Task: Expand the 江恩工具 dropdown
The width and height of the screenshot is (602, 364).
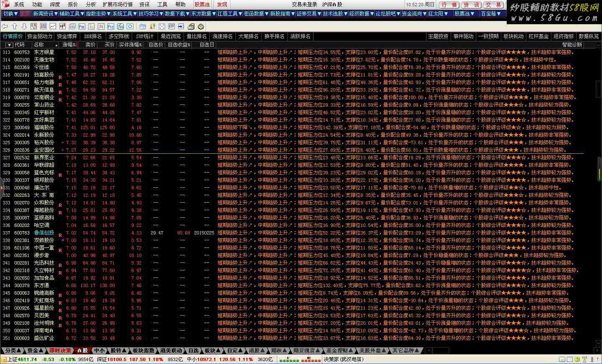Action: pyautogui.click(x=230, y=14)
